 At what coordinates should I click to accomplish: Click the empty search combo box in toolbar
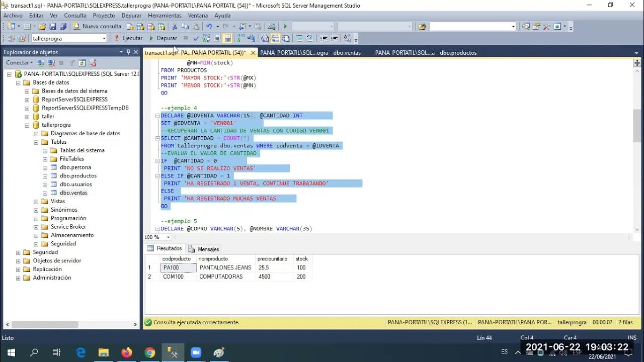click(x=472, y=26)
